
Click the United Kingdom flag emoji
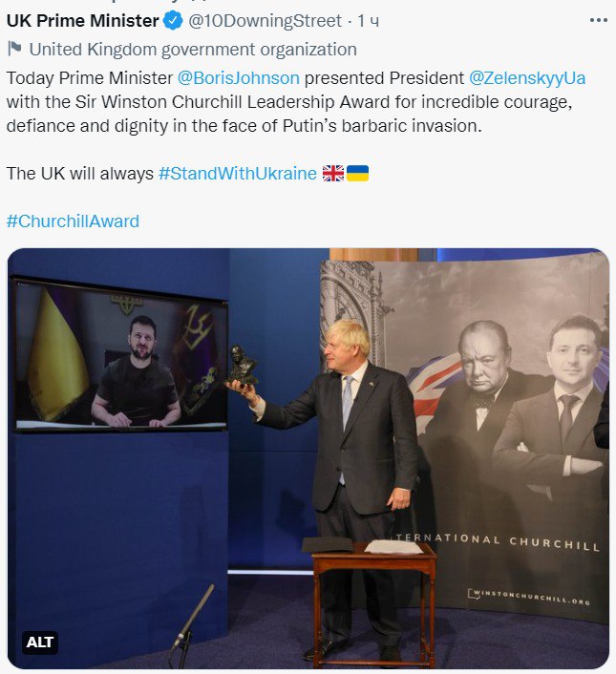point(333,173)
